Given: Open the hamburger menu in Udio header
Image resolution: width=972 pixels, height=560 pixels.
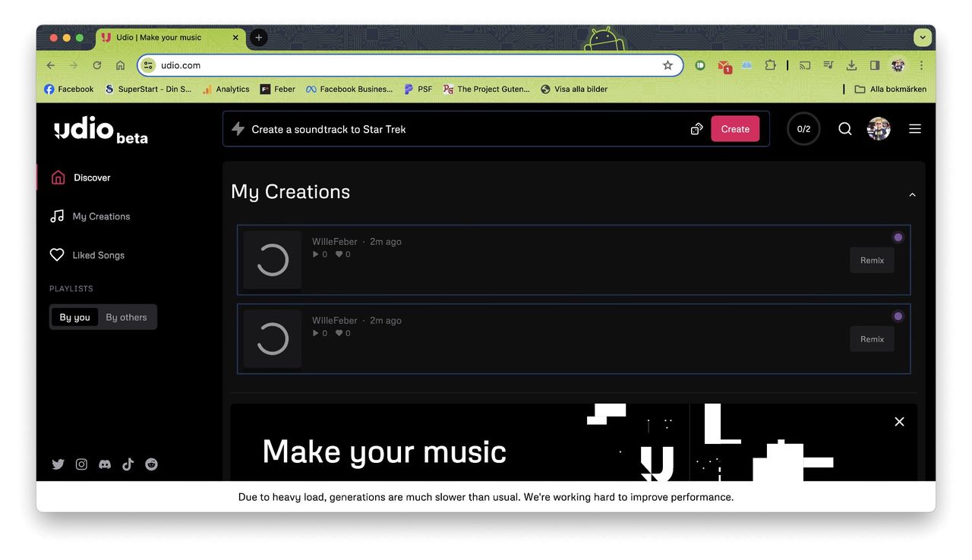Looking at the screenshot, I should pyautogui.click(x=914, y=129).
